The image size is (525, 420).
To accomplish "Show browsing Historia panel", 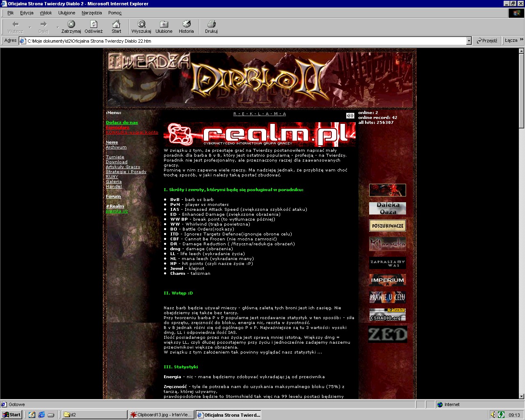I will tap(186, 24).
